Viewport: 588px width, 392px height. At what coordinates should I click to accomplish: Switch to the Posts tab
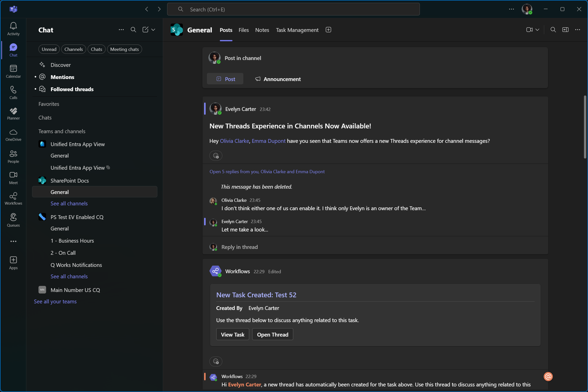coord(226,30)
